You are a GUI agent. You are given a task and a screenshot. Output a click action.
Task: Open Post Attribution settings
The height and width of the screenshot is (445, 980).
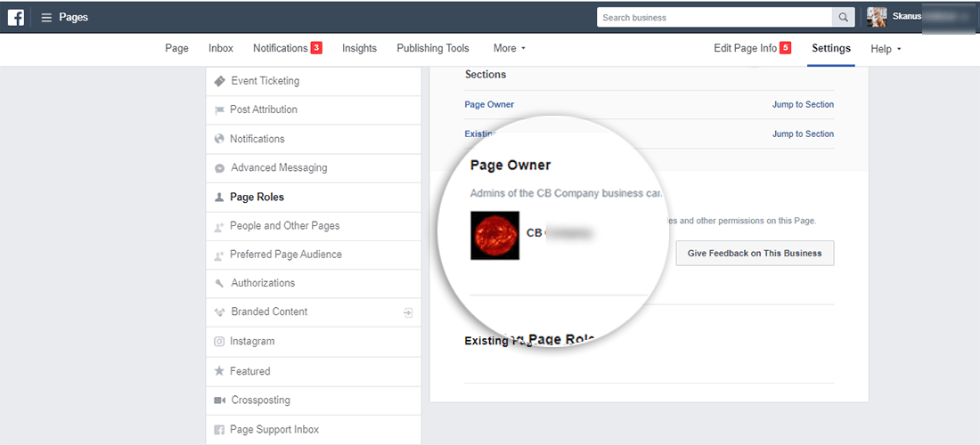coord(314,109)
